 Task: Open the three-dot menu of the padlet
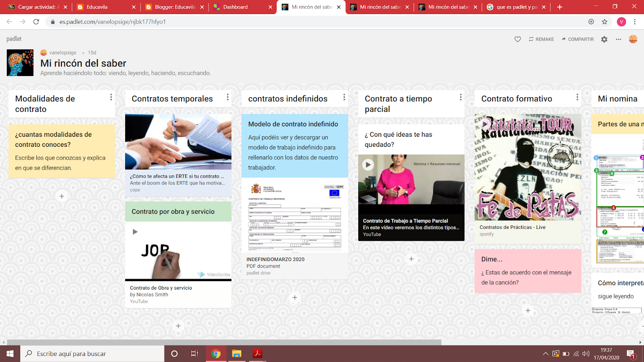pyautogui.click(x=619, y=39)
